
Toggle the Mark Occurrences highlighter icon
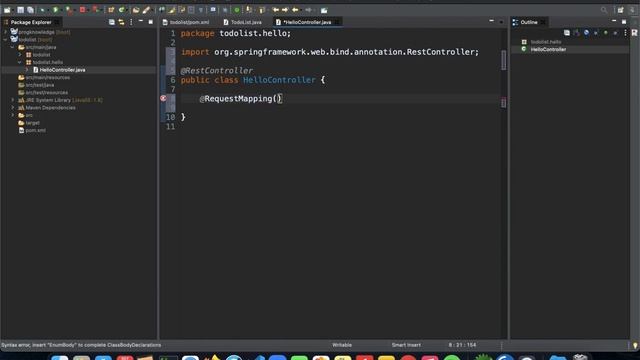click(x=171, y=10)
